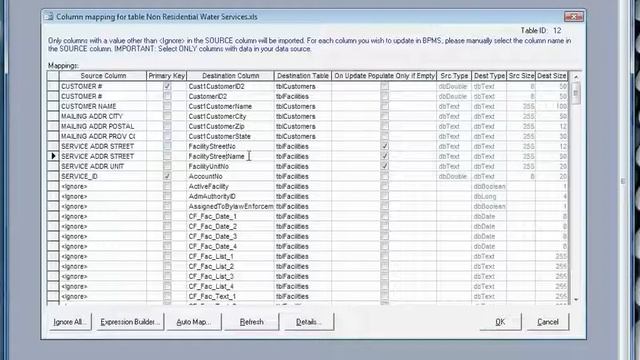Open source dropdown for SERVICE_ID cell
Viewport: 640px width, 360px height.
(x=103, y=176)
